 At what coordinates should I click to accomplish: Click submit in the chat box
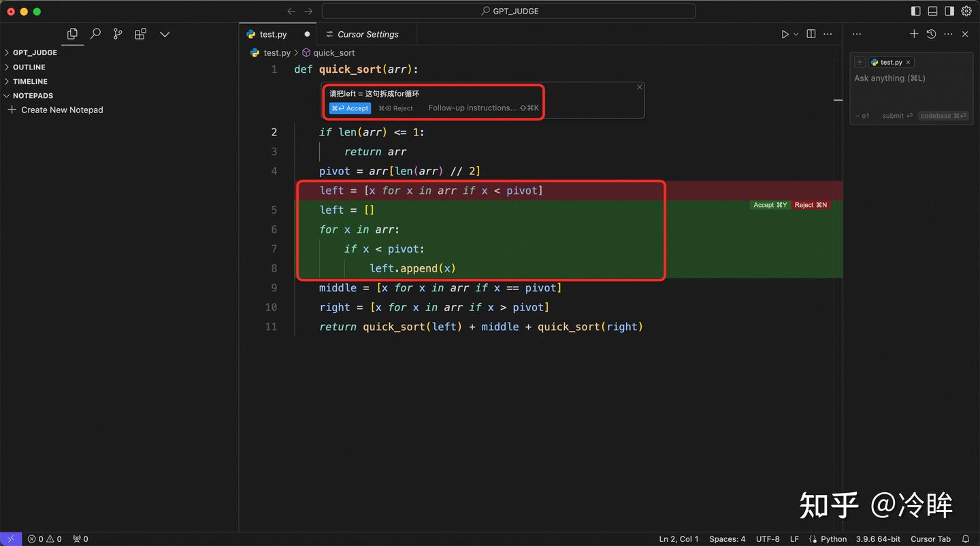coord(897,116)
